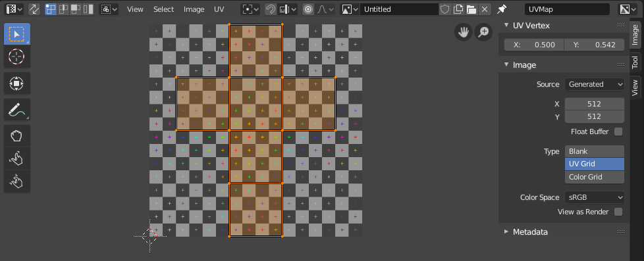644x261 pixels.
Task: Select the Pinch sculpt tool
Action: click(17, 181)
